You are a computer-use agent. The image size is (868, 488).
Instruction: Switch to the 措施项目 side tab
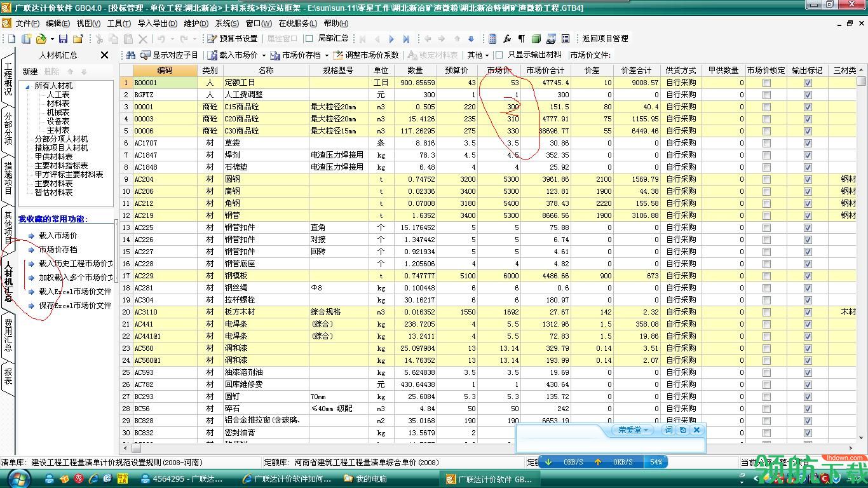8,179
